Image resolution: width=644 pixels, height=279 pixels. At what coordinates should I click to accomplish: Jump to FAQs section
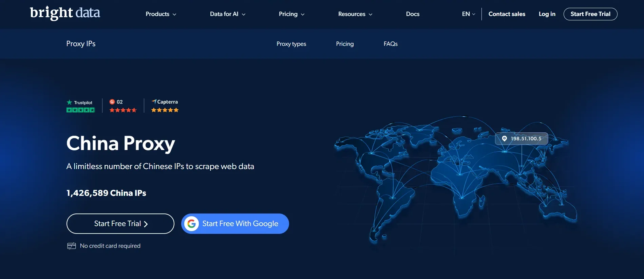[x=391, y=44]
